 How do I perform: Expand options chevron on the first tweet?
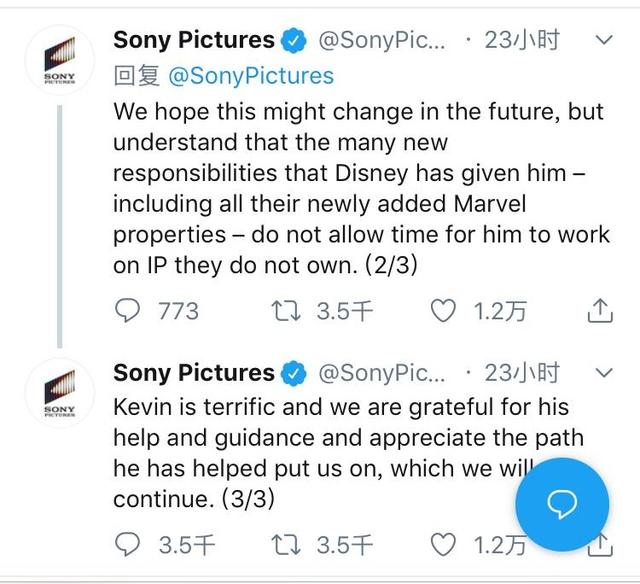[x=604, y=40]
